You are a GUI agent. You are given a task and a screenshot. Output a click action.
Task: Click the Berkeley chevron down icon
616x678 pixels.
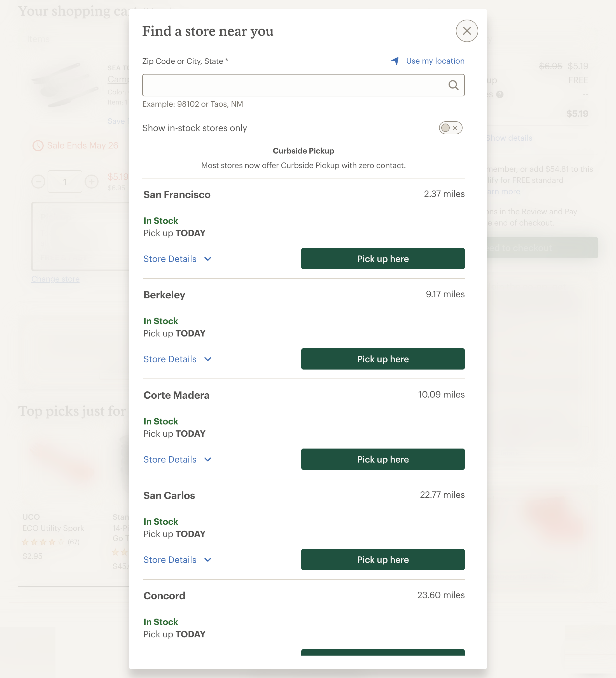click(x=208, y=359)
